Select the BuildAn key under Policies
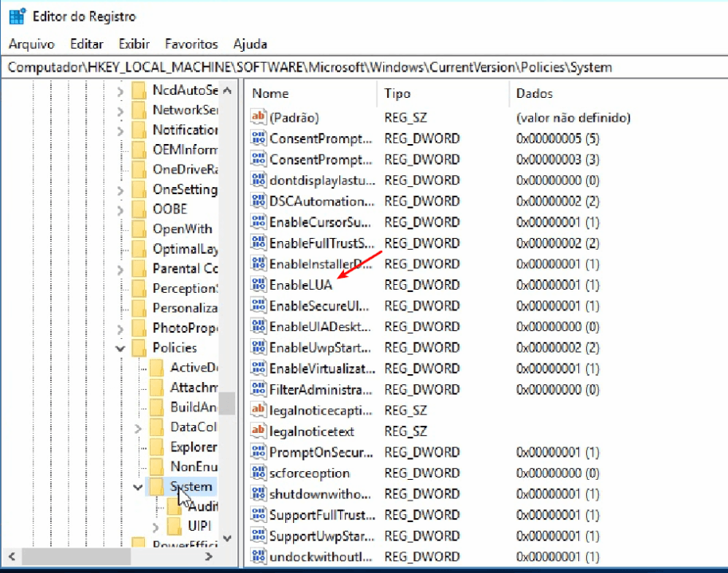 click(194, 407)
